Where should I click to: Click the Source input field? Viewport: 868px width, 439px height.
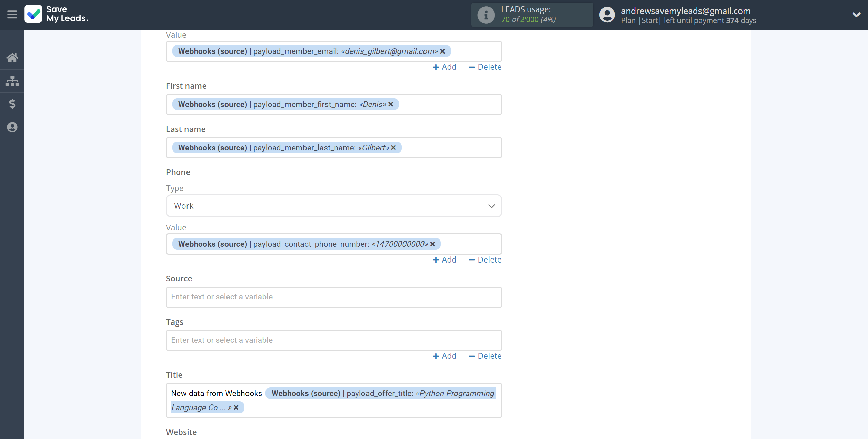[334, 297]
